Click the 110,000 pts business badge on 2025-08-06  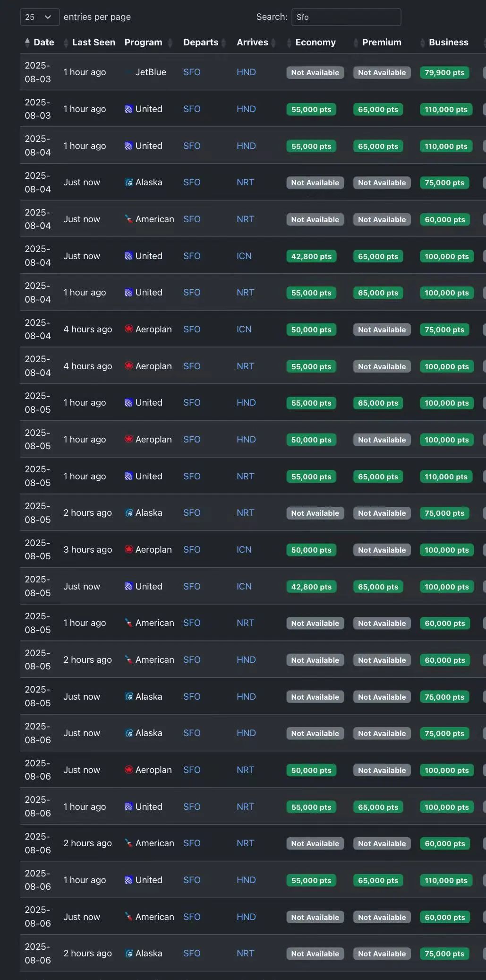pos(446,880)
